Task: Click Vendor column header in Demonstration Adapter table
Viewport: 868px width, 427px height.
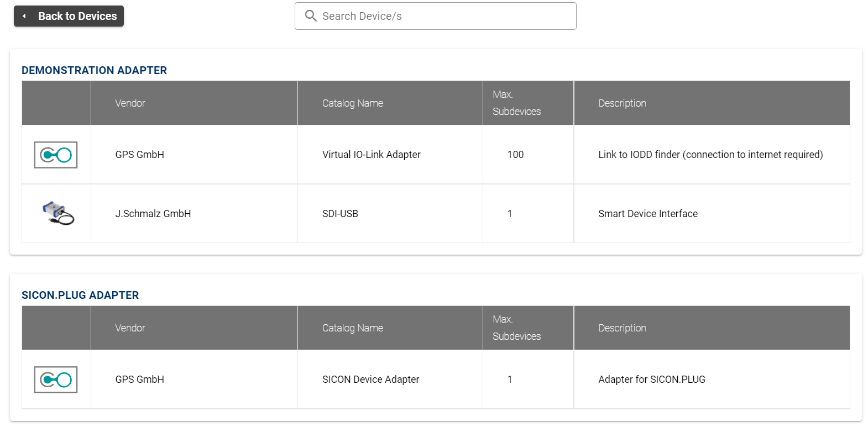Action: (130, 103)
